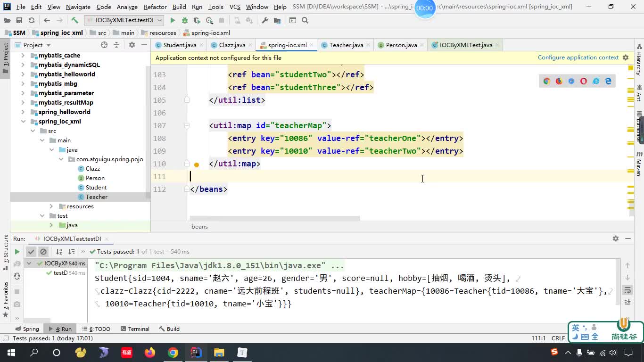Open in Firefox from editor browser bar
644x362 pixels.
559,81
